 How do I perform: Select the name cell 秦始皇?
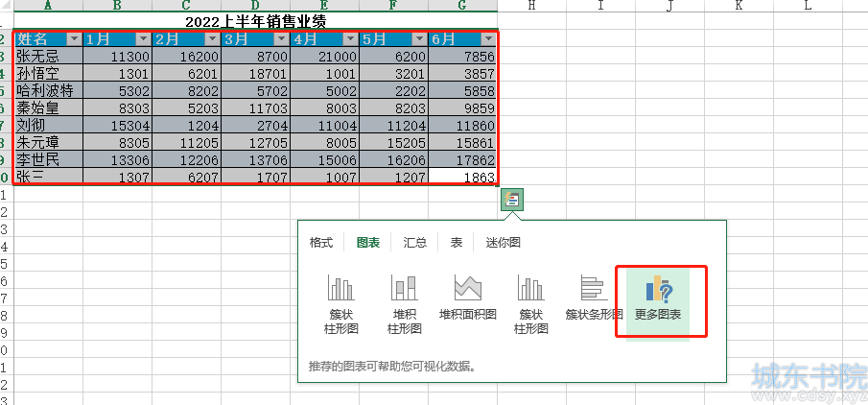coord(49,107)
